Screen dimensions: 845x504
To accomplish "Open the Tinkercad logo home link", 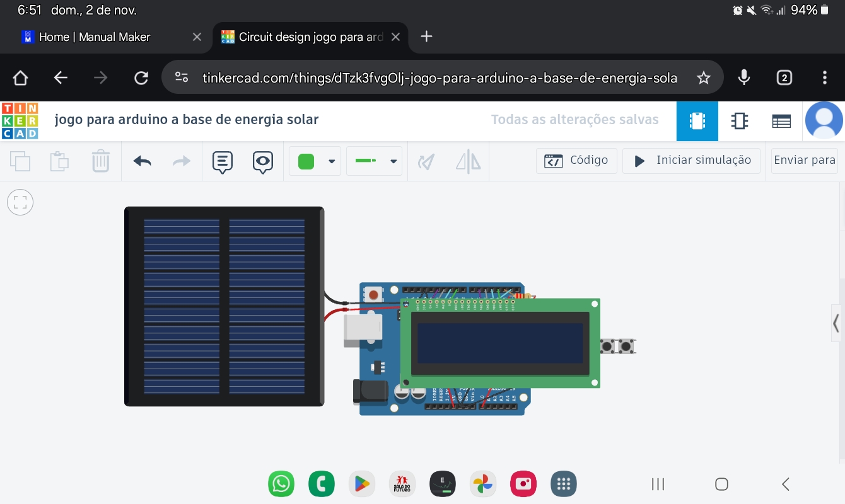I will pyautogui.click(x=20, y=120).
